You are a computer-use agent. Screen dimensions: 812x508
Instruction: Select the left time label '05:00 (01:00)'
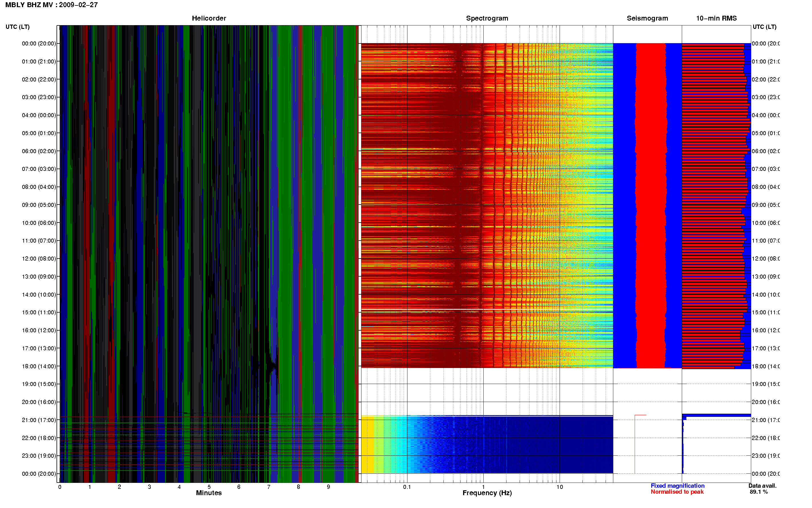[39, 133]
